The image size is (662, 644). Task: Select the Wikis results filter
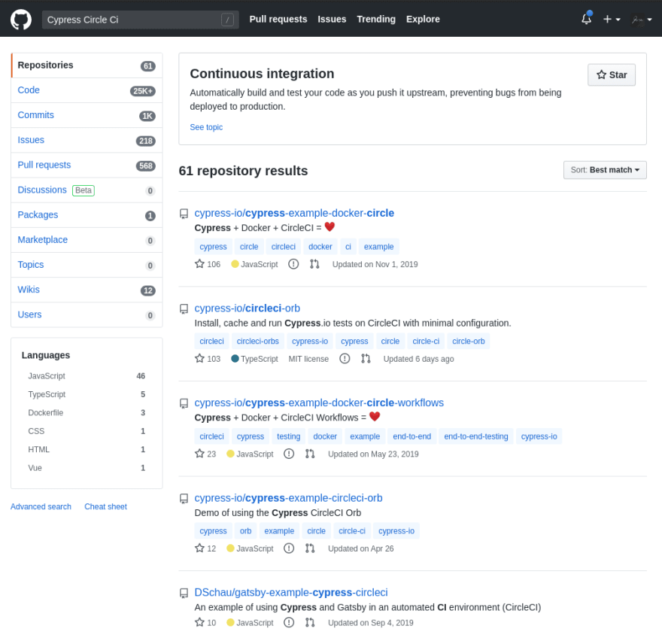pos(87,290)
